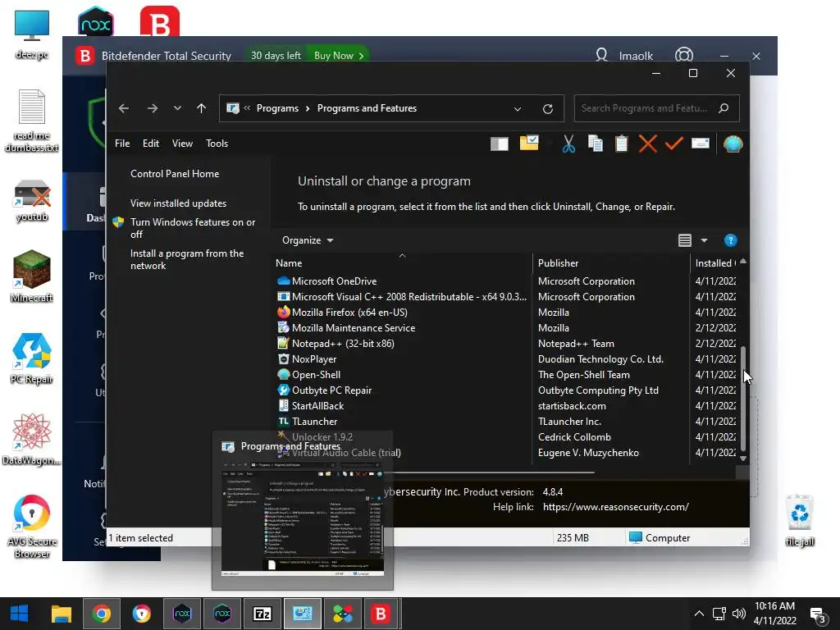Click the Cut scissors icon

point(568,144)
